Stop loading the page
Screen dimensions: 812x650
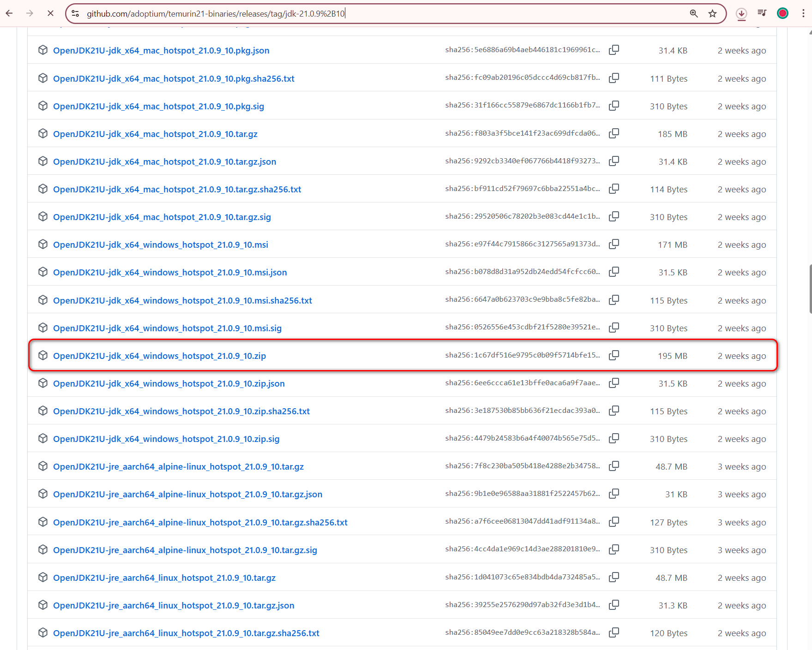[51, 13]
